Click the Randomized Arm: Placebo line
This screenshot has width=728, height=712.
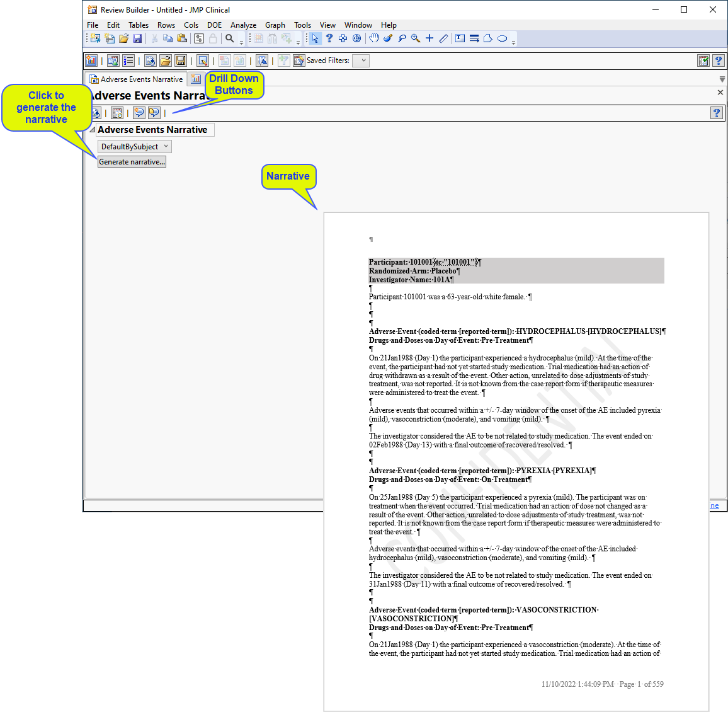[414, 271]
